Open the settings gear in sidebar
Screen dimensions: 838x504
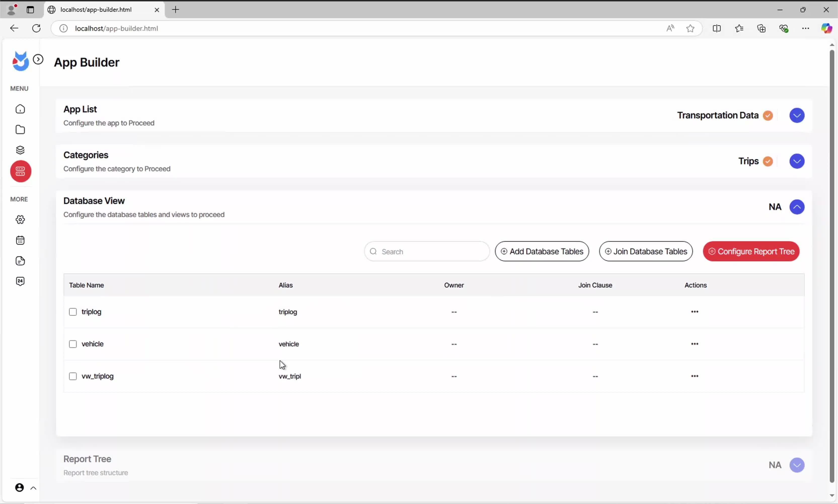coord(20,220)
